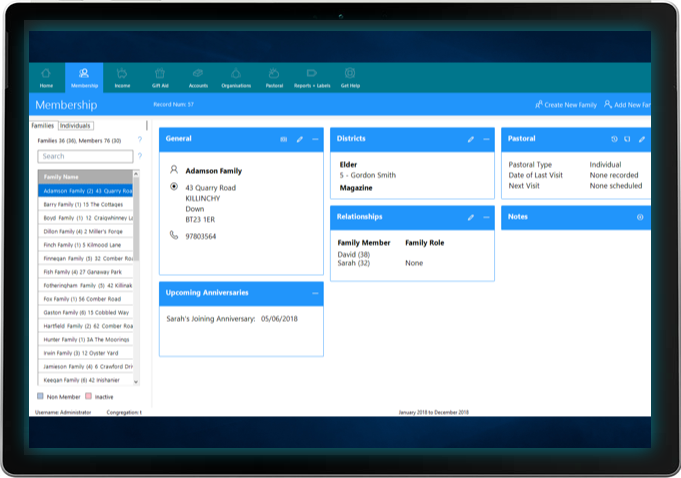This screenshot has height=478, width=681.
Task: Collapse the General panel
Action: point(315,139)
